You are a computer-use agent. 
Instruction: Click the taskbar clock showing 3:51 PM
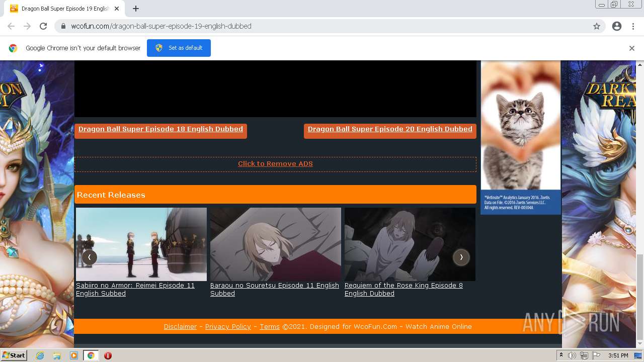[x=618, y=355]
